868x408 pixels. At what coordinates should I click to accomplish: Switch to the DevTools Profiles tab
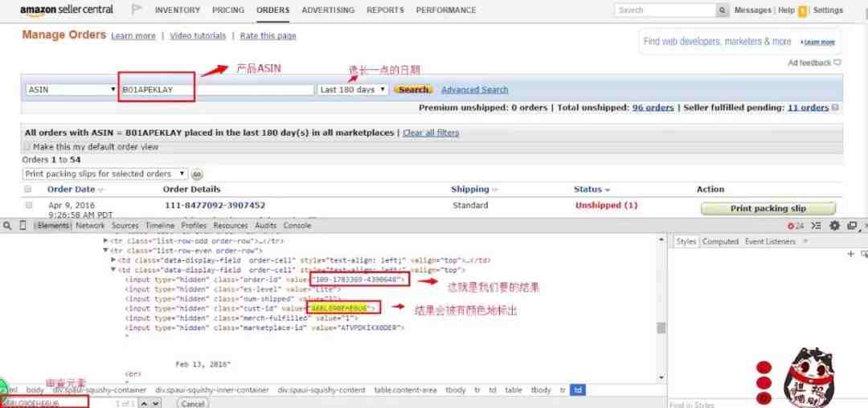pos(194,226)
